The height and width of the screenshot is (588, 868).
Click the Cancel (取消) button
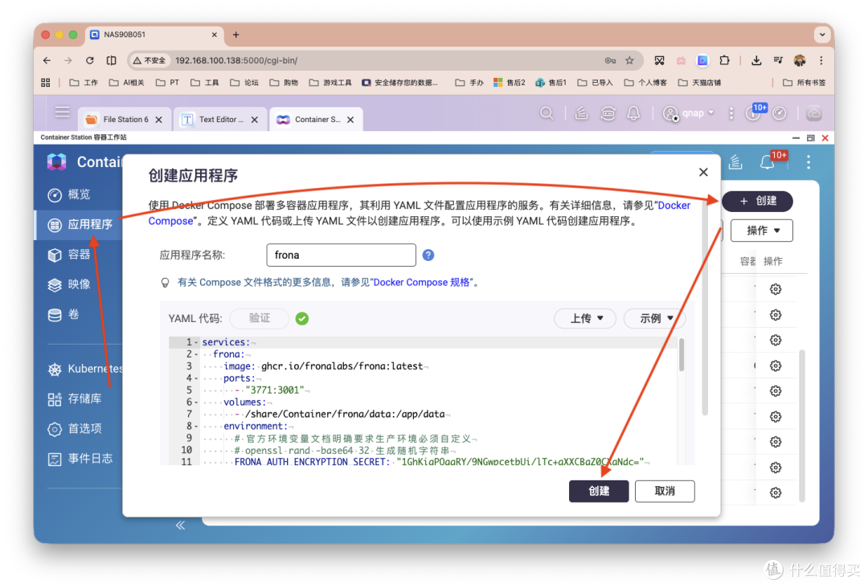click(x=665, y=491)
